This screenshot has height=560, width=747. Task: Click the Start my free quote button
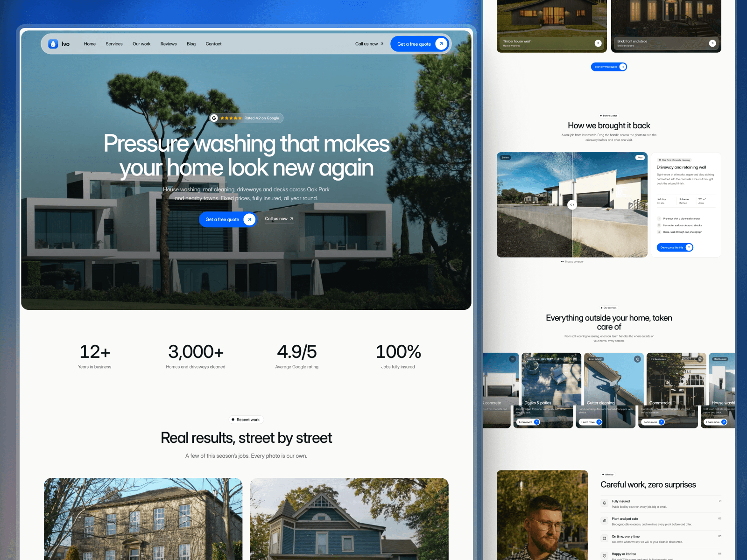[609, 67]
